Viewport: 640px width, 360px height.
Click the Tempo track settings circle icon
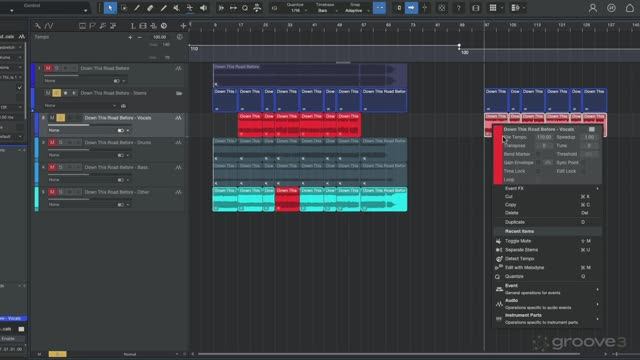click(x=180, y=37)
